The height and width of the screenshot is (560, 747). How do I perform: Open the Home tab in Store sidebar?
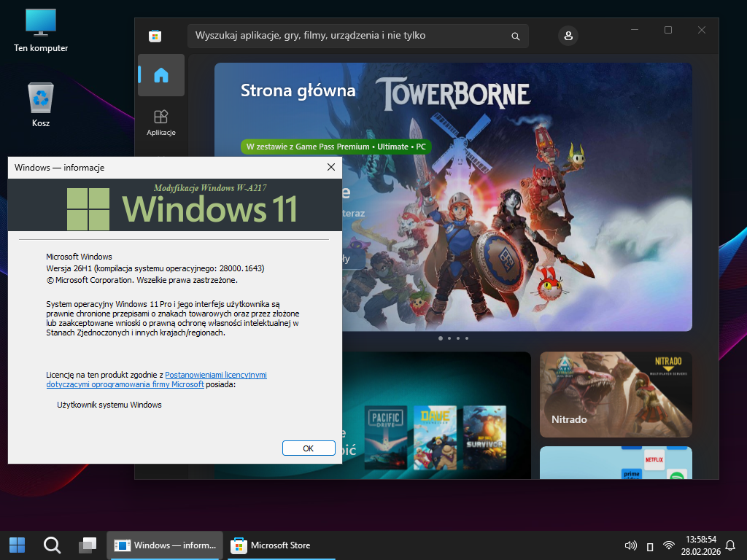[x=161, y=75]
